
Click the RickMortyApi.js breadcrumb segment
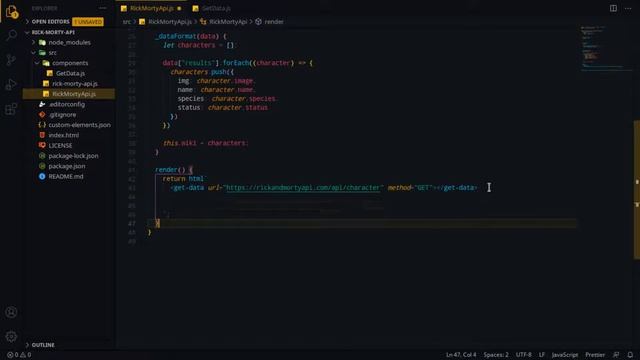point(169,22)
